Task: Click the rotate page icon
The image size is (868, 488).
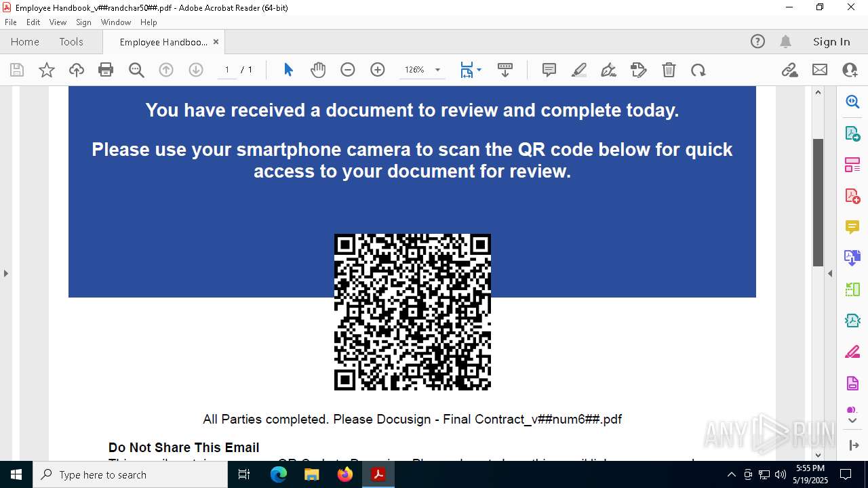Action: click(x=698, y=70)
